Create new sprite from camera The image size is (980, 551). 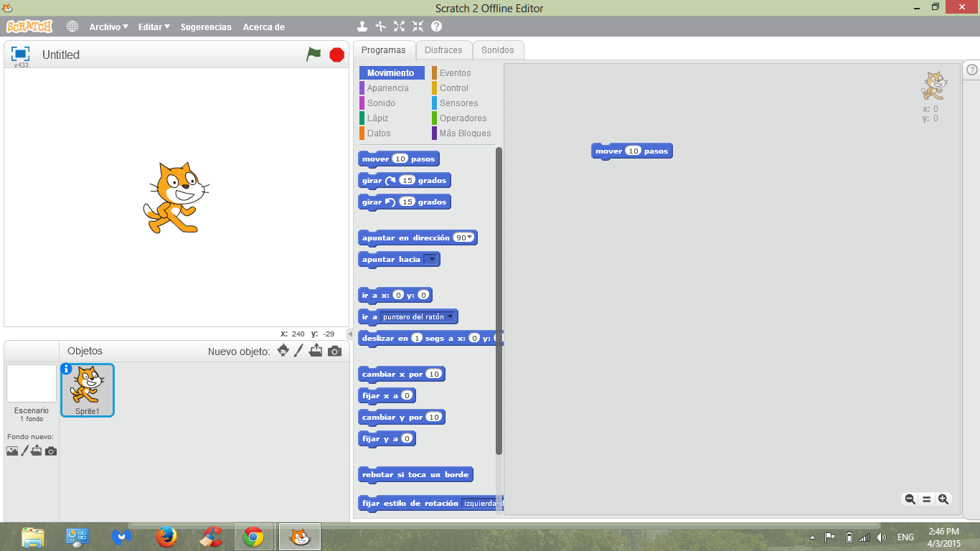click(x=334, y=351)
